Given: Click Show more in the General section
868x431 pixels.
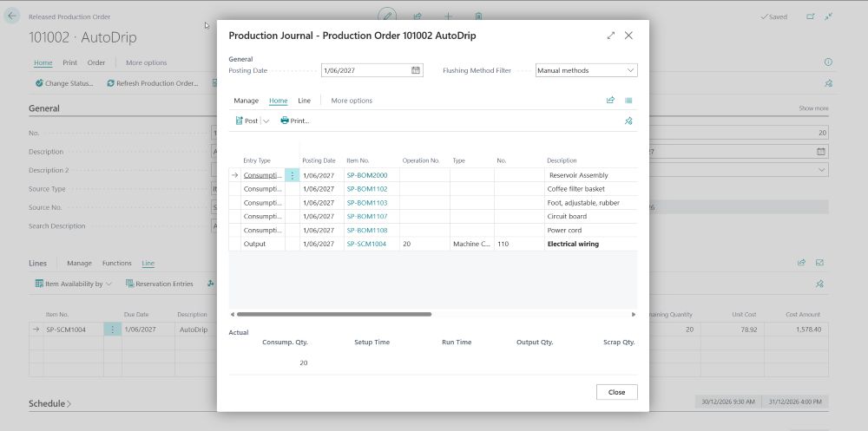Looking at the screenshot, I should [813, 108].
